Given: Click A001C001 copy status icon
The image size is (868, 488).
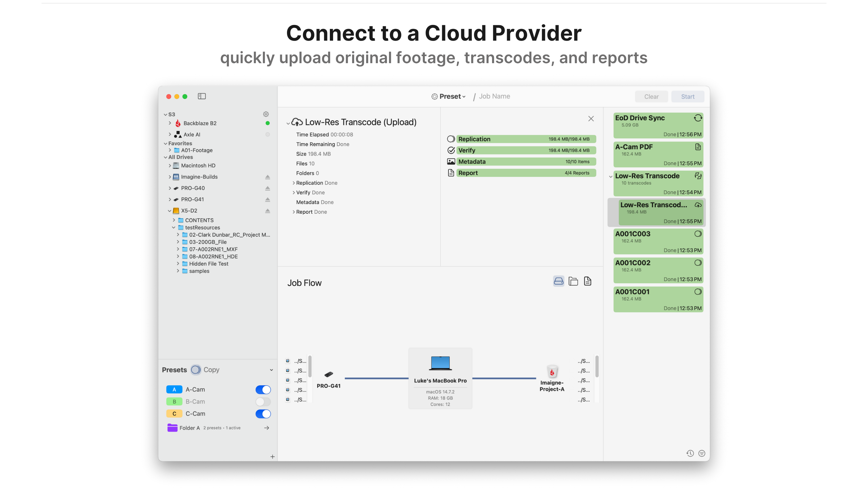Looking at the screenshot, I should tap(698, 292).
